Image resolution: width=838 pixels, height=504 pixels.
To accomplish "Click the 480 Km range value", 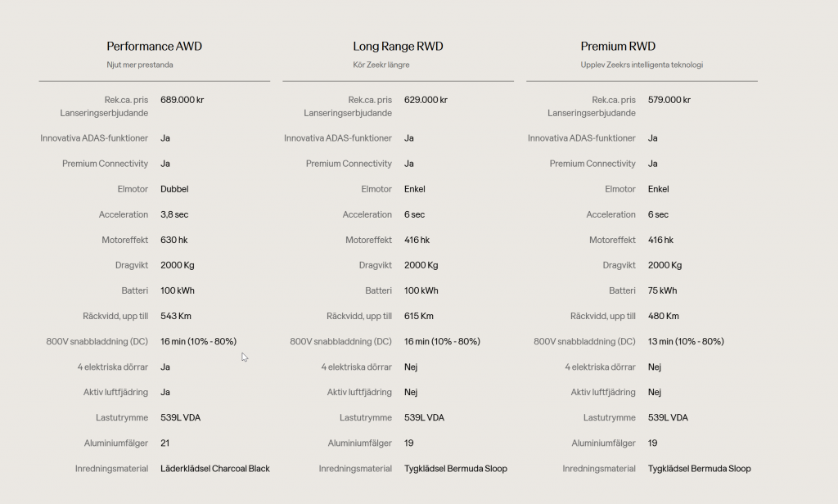I will click(x=665, y=316).
